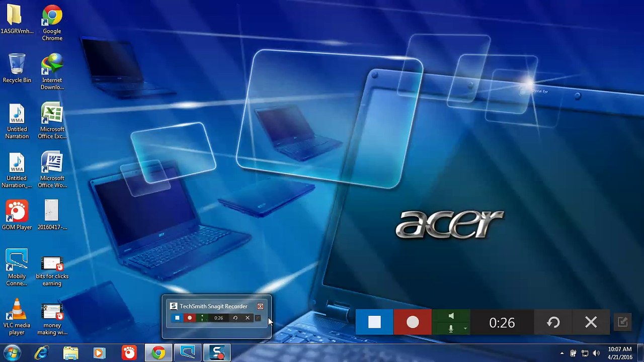
Task: Show hidden system tray icons
Action: point(562,353)
